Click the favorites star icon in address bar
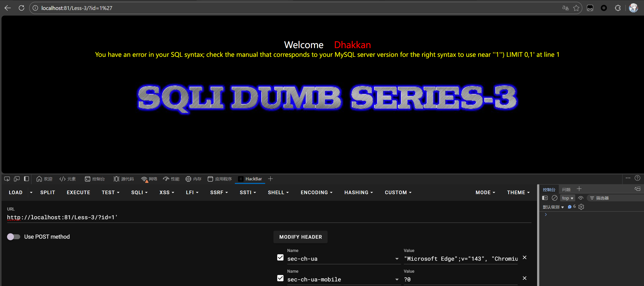Viewport: 644px width, 286px height. 576,8
